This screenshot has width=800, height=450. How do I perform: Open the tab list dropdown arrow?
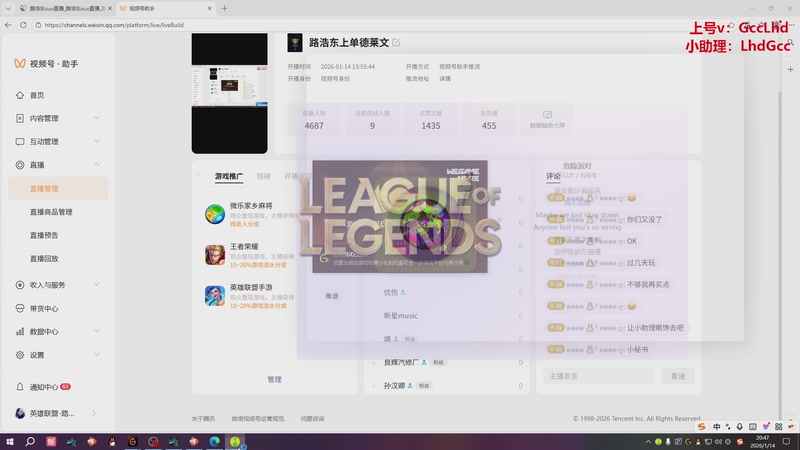click(8, 8)
